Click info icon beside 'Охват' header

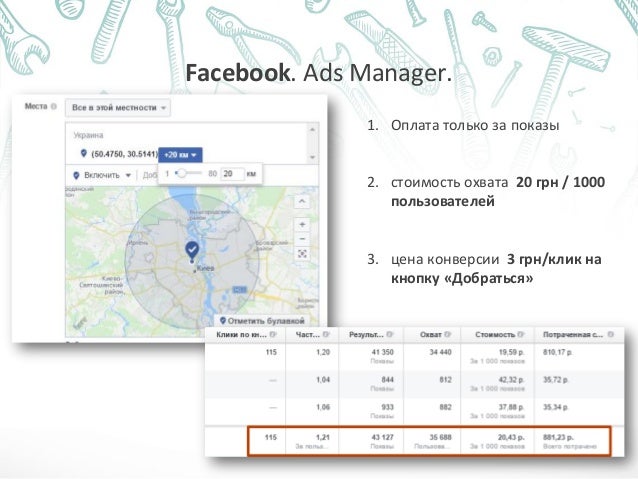[x=448, y=335]
